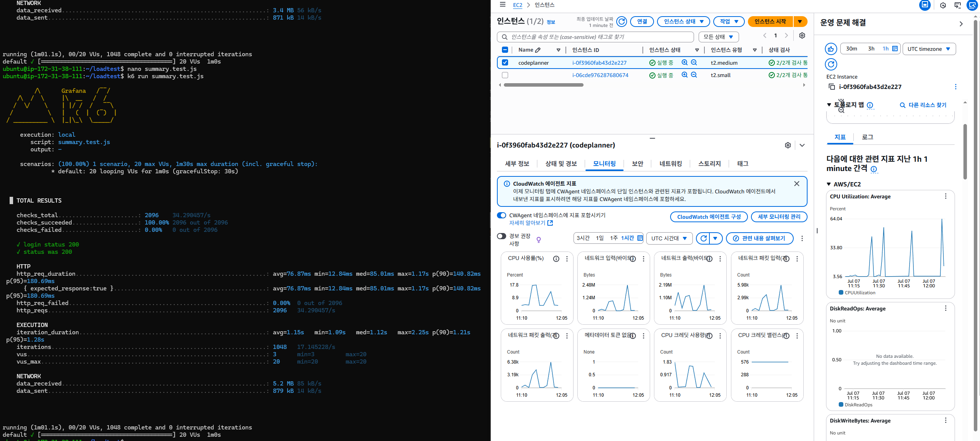
Task: Click the refresh instances list icon
Action: (621, 22)
